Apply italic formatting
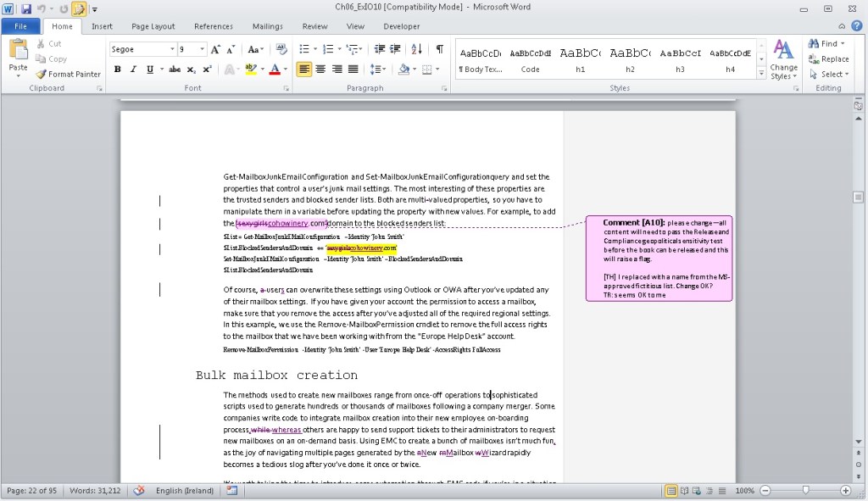Viewport: 868px width, 501px height. coord(133,70)
